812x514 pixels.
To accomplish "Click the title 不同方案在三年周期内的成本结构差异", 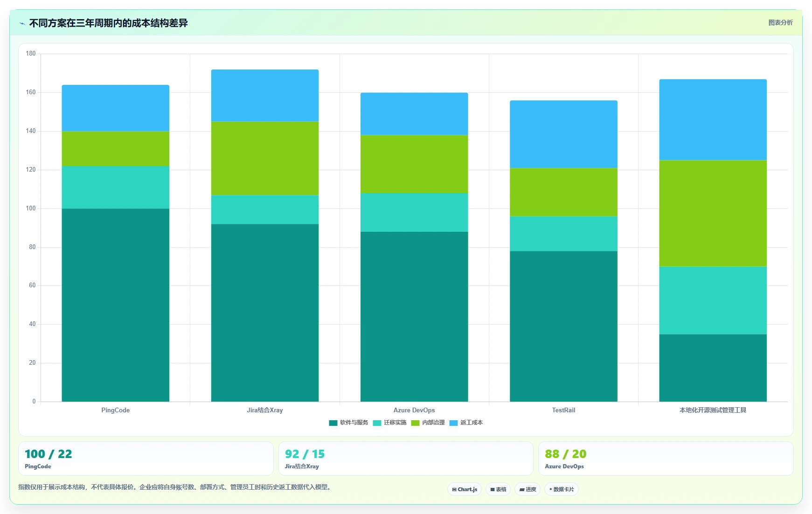I will coord(109,23).
